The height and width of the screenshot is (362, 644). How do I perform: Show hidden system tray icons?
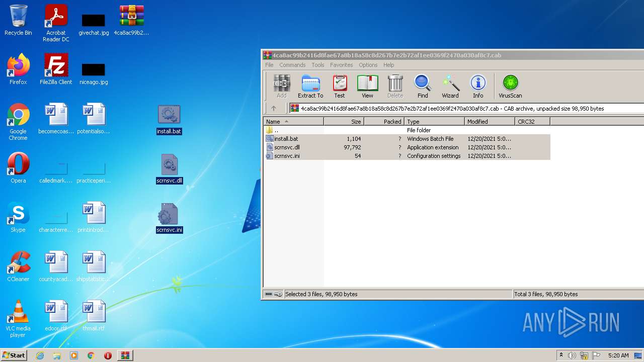coord(561,355)
